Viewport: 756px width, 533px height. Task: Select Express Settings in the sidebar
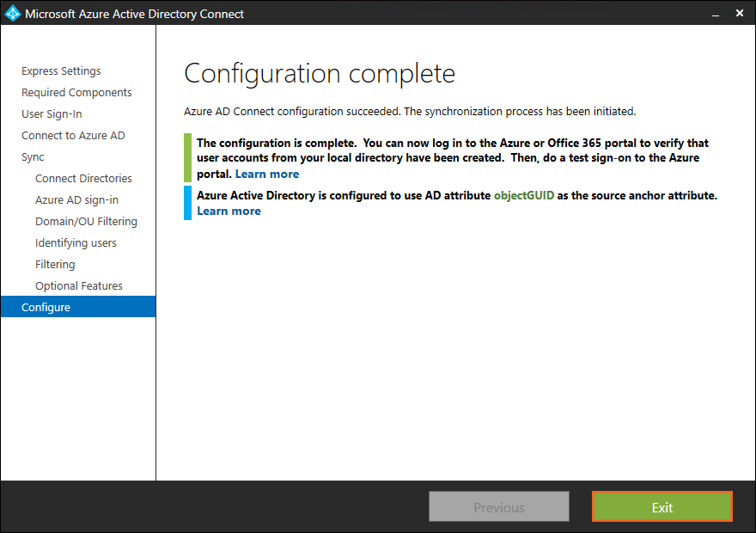61,71
